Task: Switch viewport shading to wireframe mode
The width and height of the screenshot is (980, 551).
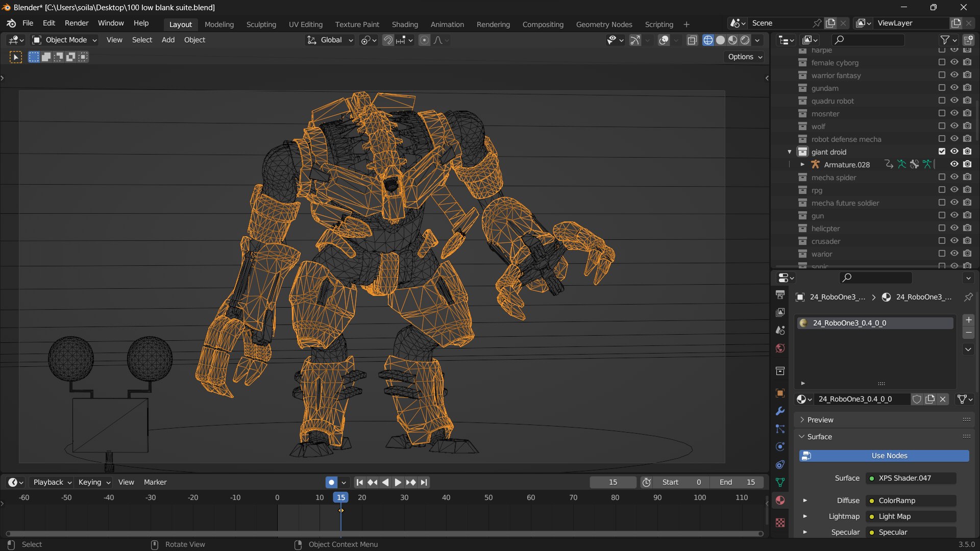Action: [708, 40]
